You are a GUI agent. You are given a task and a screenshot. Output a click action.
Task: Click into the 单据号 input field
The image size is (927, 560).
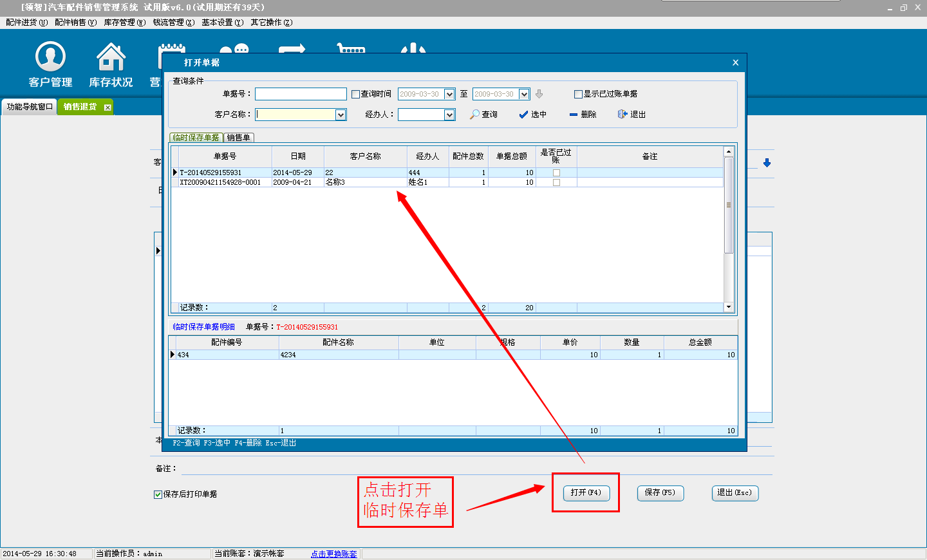tap(301, 95)
